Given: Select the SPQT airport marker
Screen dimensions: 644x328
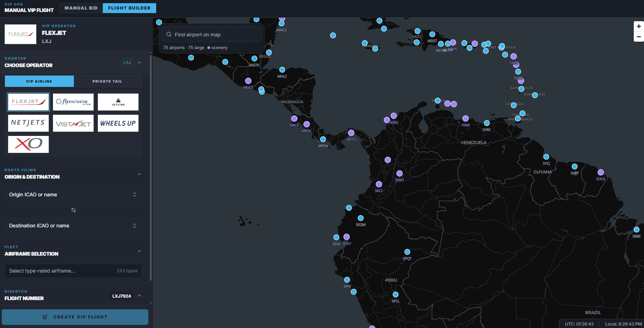Looking at the screenshot, I should 407,252.
